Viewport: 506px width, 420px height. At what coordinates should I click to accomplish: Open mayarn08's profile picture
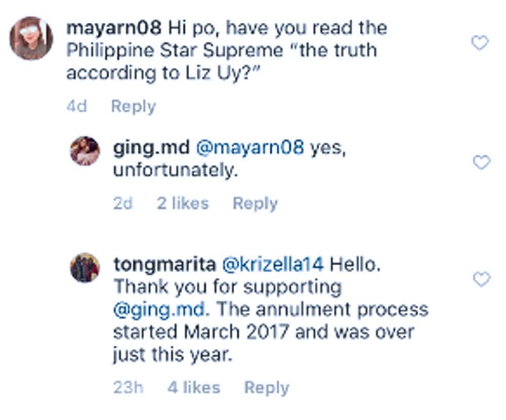point(31,38)
